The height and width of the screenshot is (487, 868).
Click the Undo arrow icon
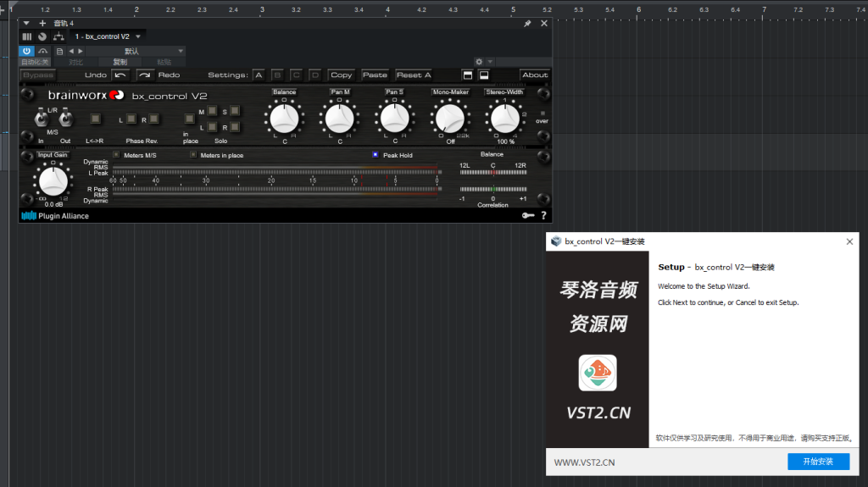point(120,75)
